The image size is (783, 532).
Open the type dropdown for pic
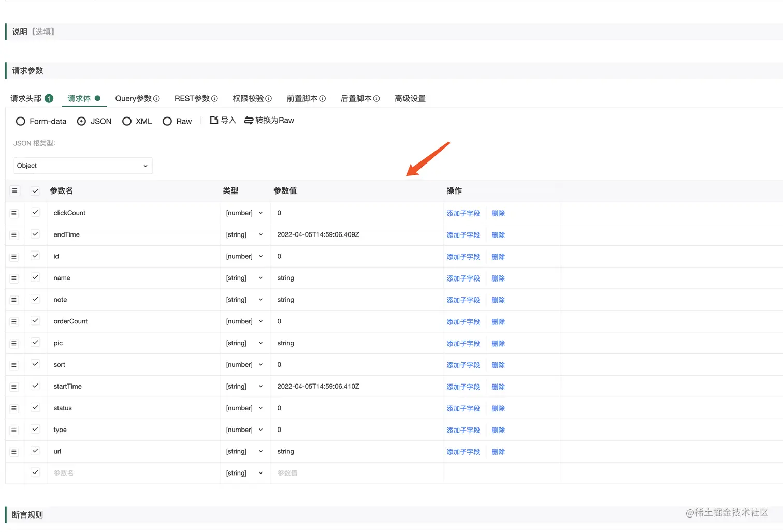point(244,343)
